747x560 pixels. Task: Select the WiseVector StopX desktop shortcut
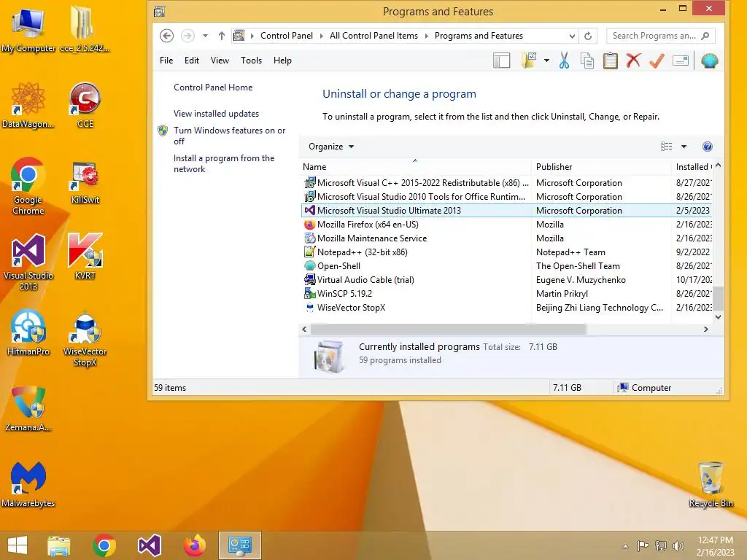click(85, 338)
